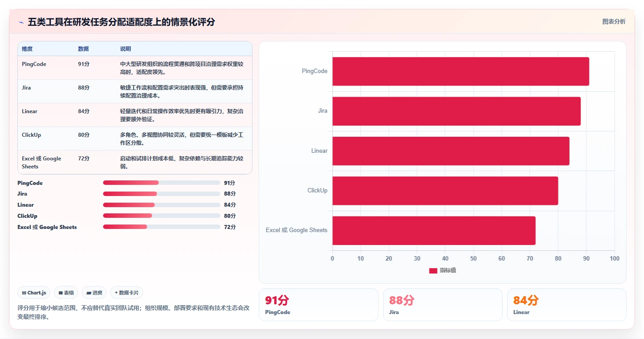Open the 91分 PingCode data card

(x=318, y=305)
